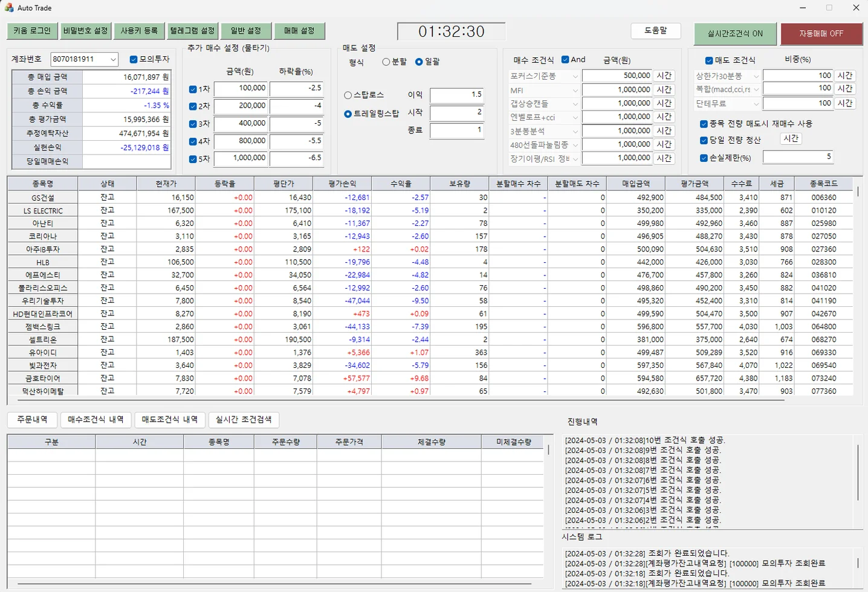Choose the 트레일링스탑 radio option
The width and height of the screenshot is (868, 592).
tap(348, 114)
